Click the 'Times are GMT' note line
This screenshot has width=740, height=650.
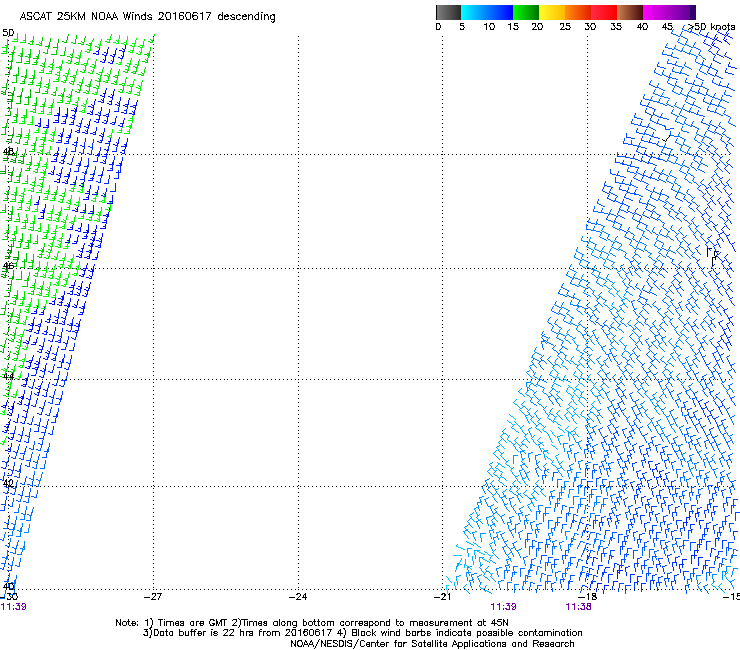(x=312, y=623)
